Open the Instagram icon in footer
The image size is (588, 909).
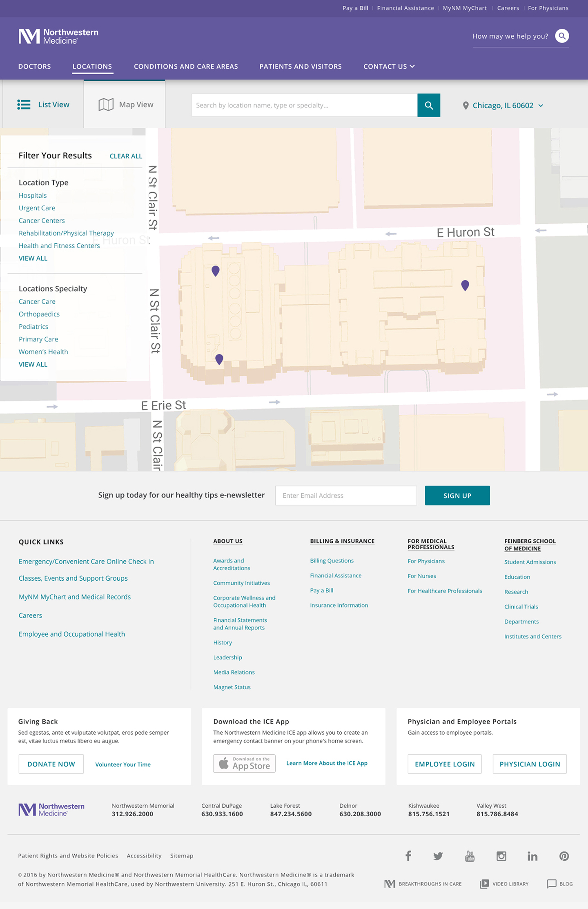[x=501, y=856]
